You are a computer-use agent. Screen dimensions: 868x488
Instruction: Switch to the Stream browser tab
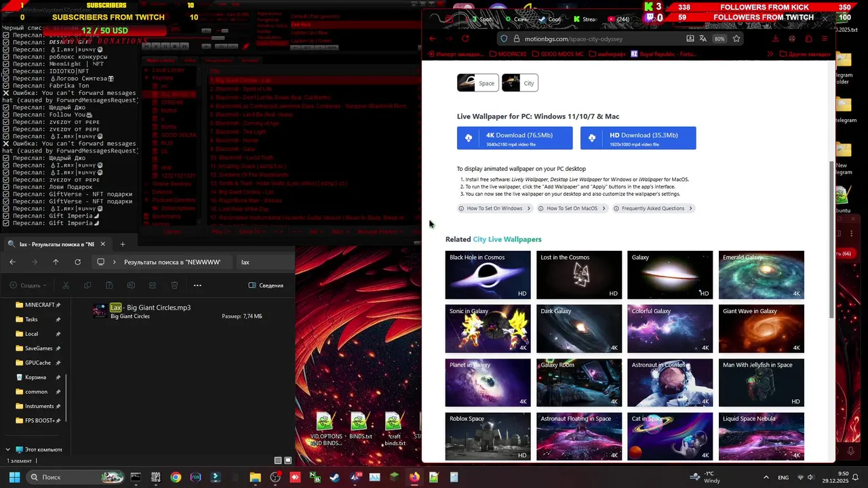[x=584, y=19]
